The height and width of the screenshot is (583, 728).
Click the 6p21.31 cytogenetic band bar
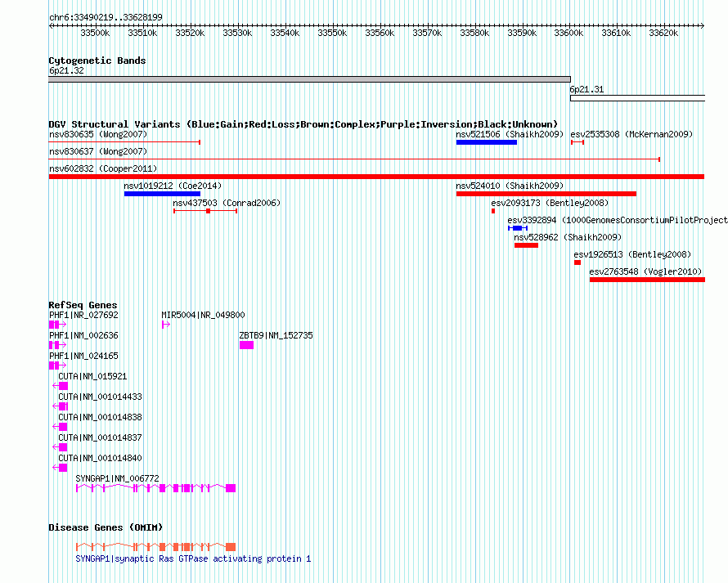637,98
